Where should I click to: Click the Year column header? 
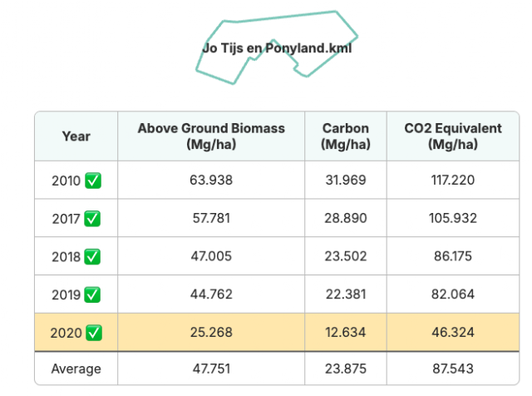(76, 136)
